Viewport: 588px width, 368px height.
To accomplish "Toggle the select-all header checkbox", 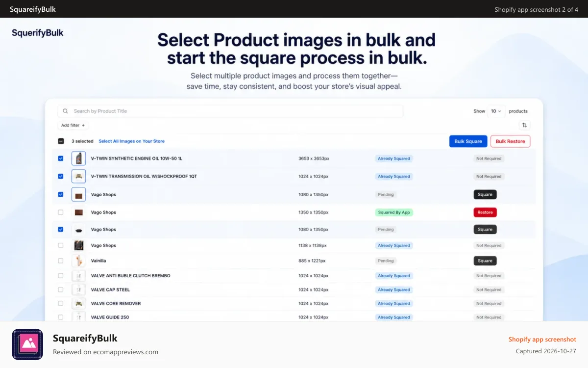I will (61, 141).
